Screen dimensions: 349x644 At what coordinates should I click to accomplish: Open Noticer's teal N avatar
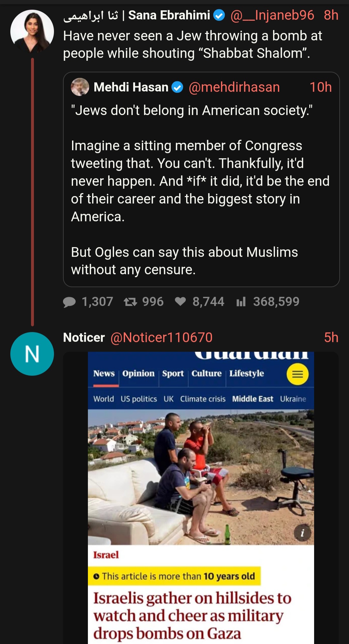pyautogui.click(x=32, y=354)
